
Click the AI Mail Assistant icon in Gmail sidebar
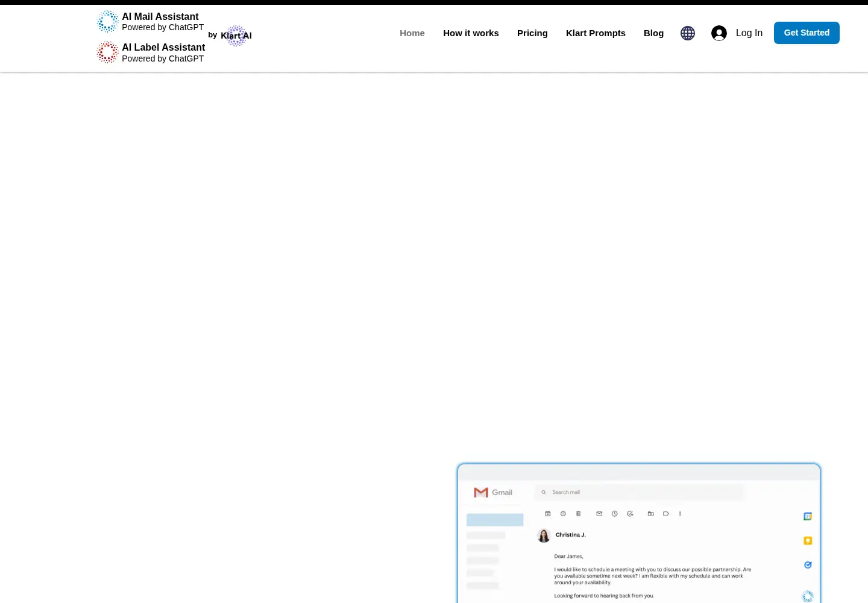click(x=808, y=596)
